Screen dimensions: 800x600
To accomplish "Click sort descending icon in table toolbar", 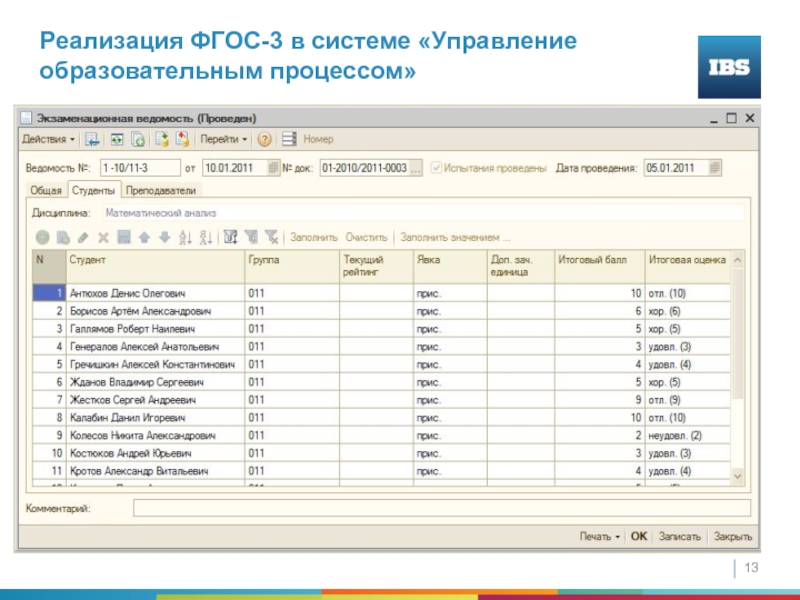I will tap(206, 238).
